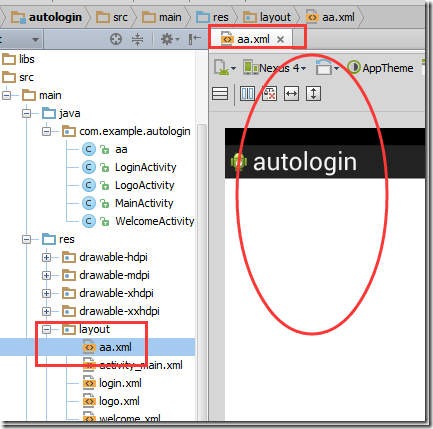Collapse the com.example.autologin package
Screen dimensions: 433x429
[x=47, y=132]
